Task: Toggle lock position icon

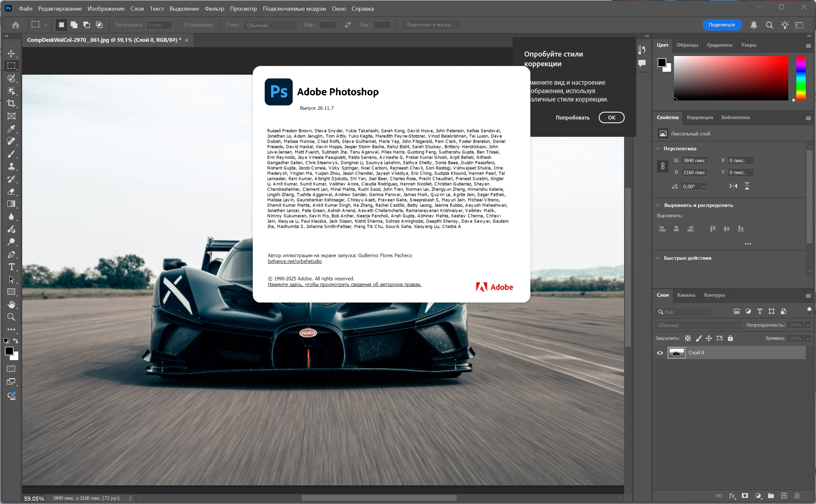Action: tap(709, 338)
